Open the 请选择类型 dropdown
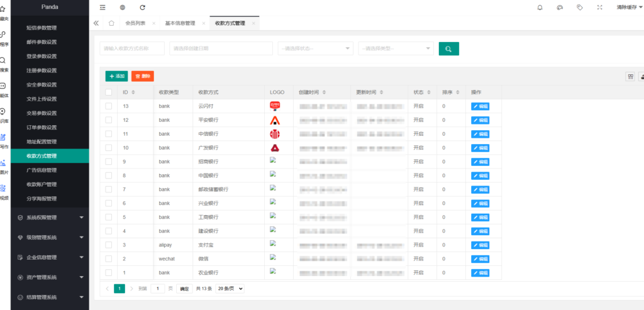The image size is (644, 310). (396, 48)
